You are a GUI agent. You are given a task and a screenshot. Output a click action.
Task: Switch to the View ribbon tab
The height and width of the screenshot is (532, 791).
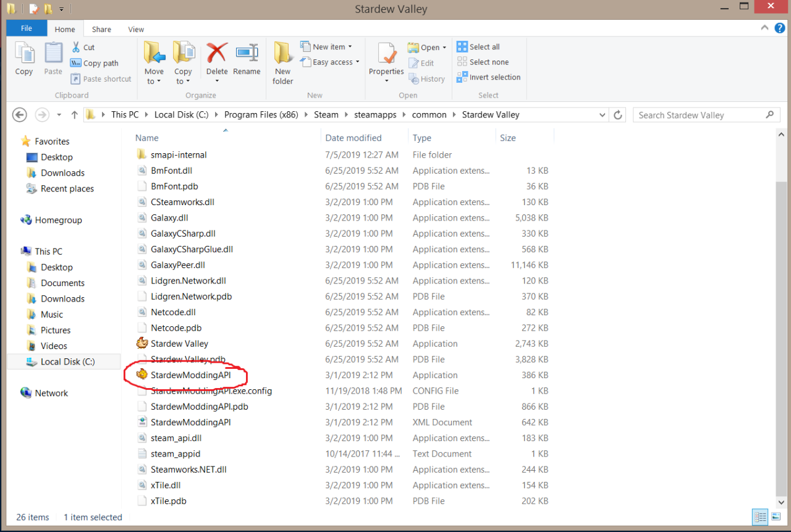click(x=136, y=29)
